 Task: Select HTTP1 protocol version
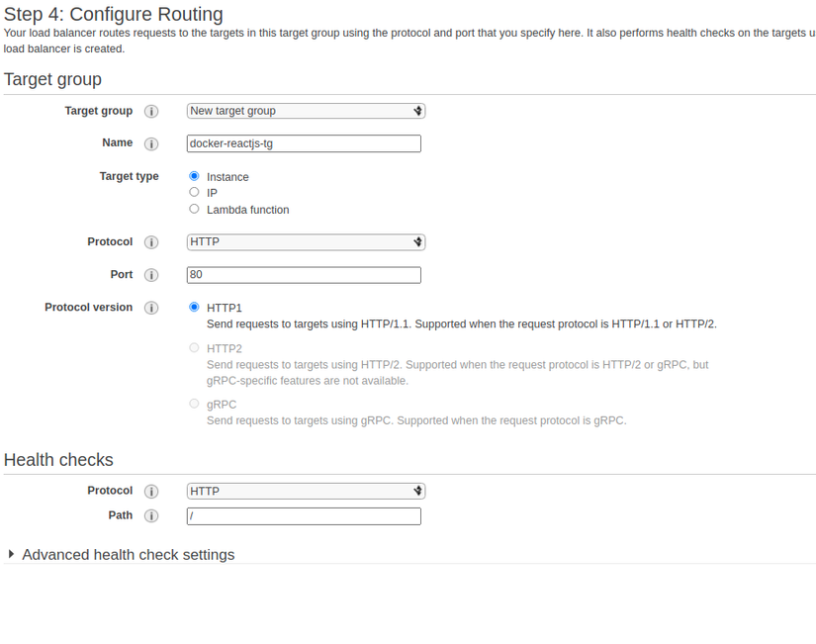[x=194, y=308]
